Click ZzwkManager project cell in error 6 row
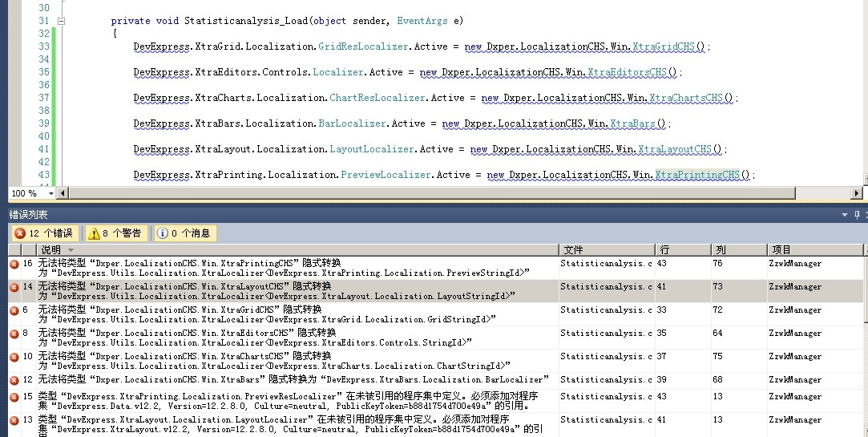868x437 pixels. [x=795, y=310]
